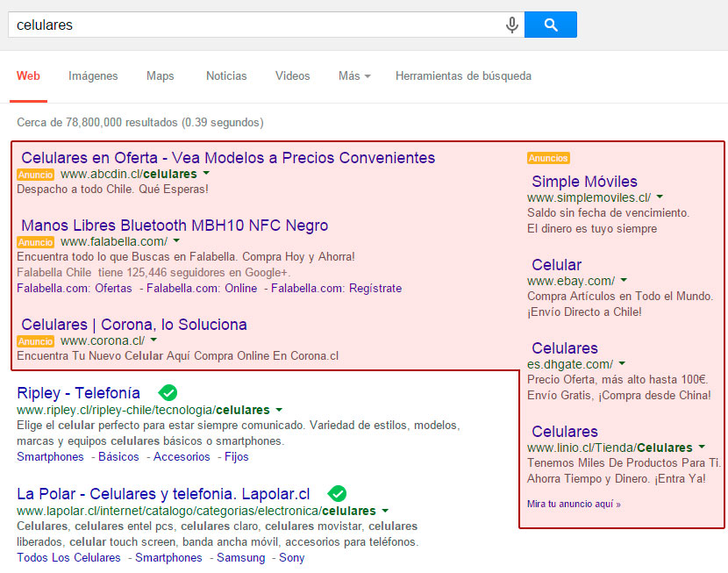Click the Mira tu anuncio aquí link
This screenshot has width=728, height=573.
pyautogui.click(x=574, y=505)
